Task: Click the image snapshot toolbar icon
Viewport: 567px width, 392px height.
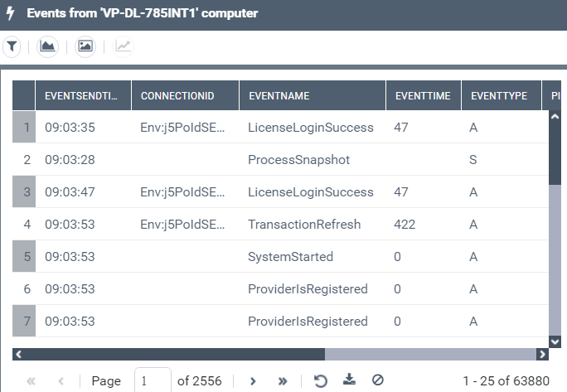Action: (x=85, y=46)
